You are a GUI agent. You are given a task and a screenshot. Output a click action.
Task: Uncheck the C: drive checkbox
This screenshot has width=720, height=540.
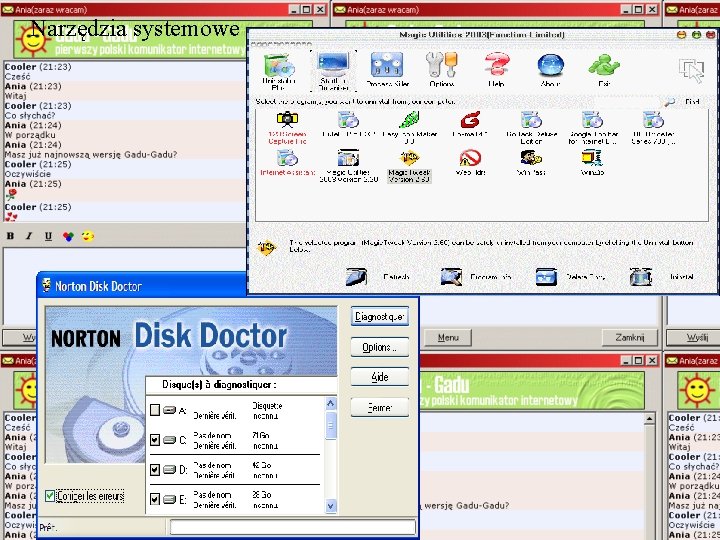point(155,440)
